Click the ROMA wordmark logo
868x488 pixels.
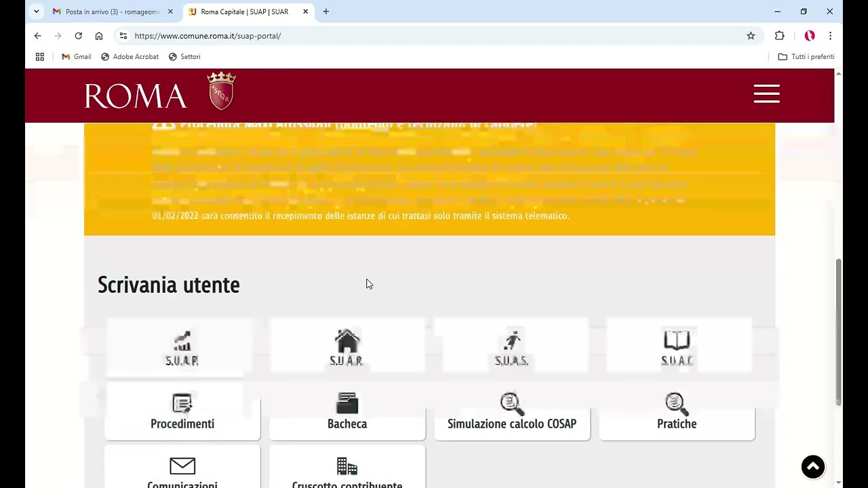click(x=136, y=96)
